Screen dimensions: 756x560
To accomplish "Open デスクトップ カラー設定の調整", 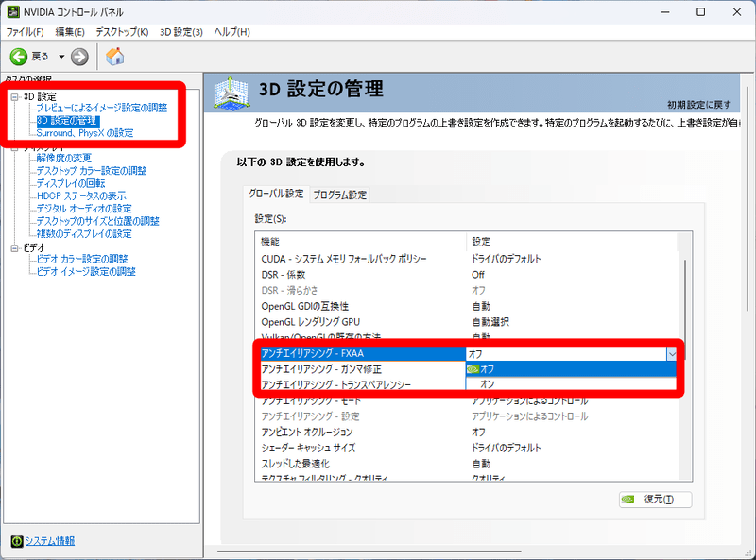I will 92,171.
